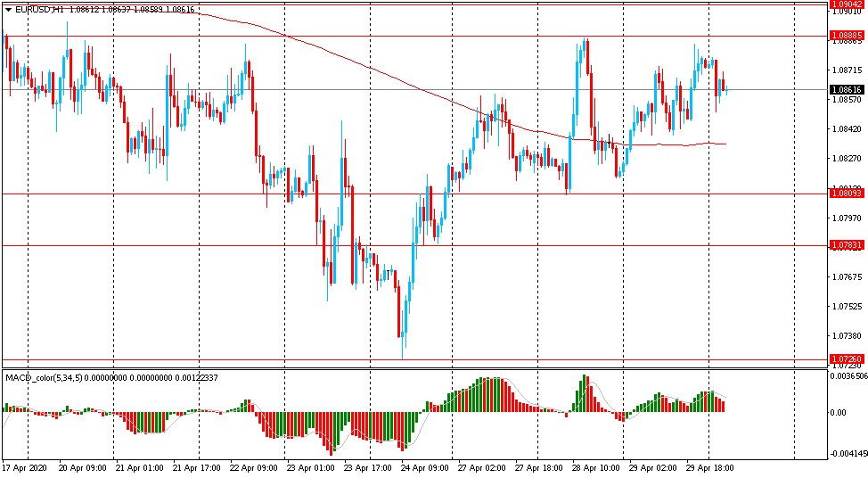Select the 1.08093 red price level label
The height and width of the screenshot is (478, 868).
pyautogui.click(x=847, y=194)
